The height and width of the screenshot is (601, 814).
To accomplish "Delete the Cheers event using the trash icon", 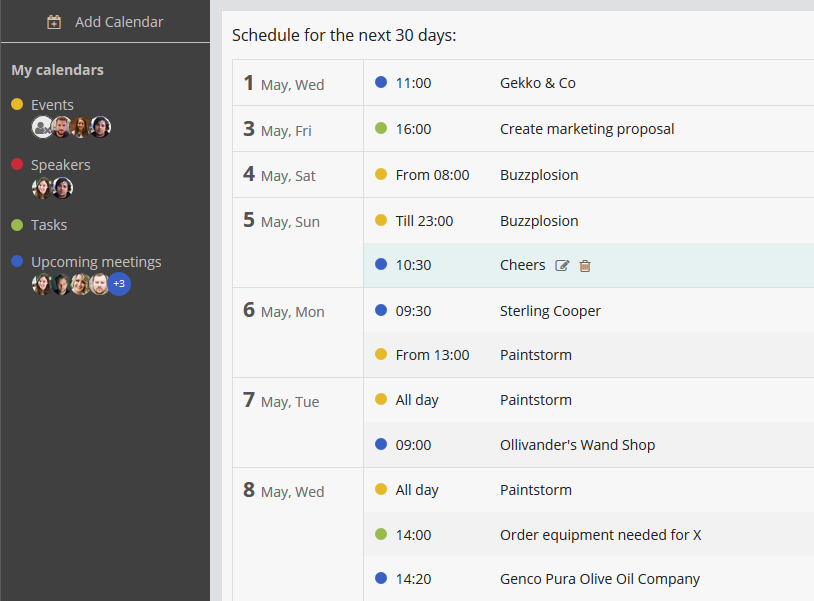I will click(x=585, y=266).
